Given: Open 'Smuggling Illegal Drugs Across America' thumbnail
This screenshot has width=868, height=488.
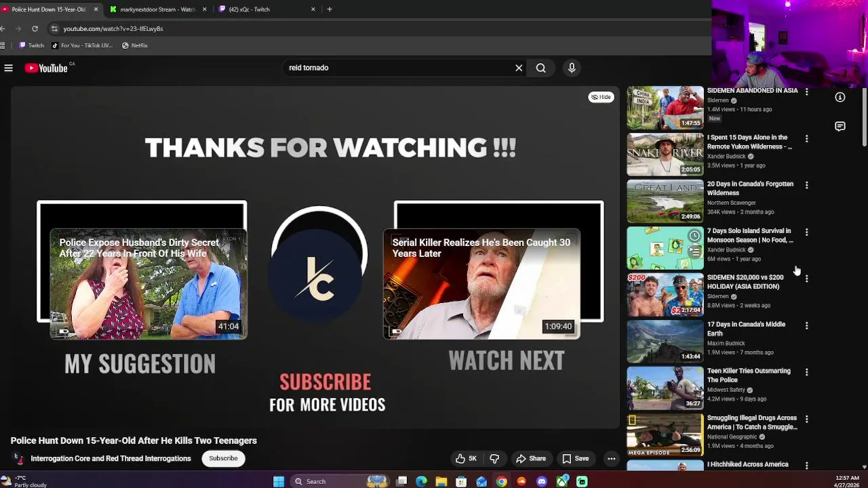Looking at the screenshot, I should pos(665,434).
